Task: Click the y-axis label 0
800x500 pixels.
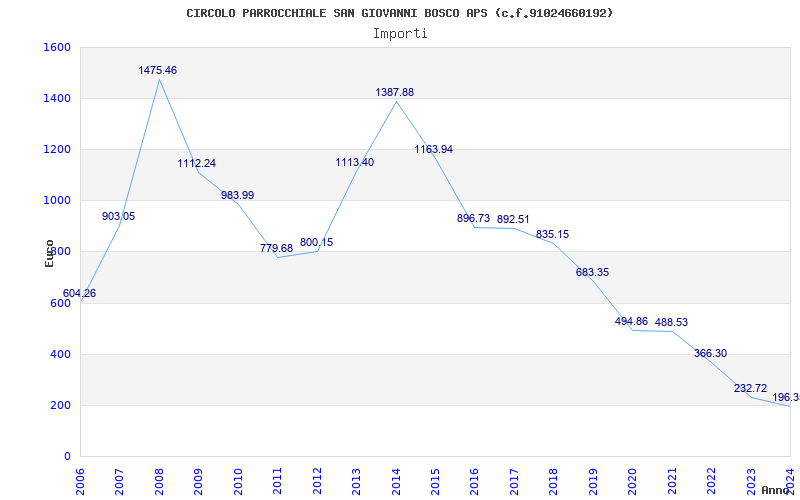Action: [x=67, y=457]
